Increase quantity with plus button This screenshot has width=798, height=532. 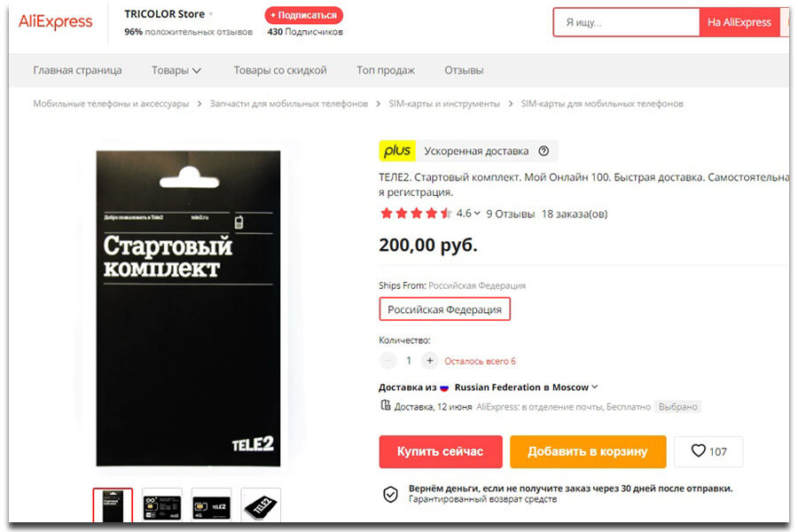(429, 361)
